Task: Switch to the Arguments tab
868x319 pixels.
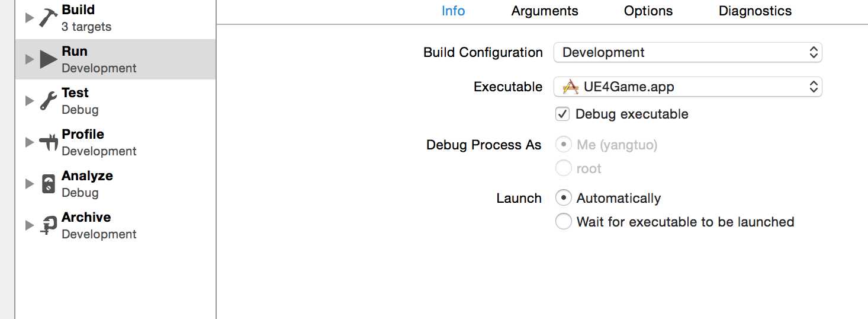Action: [x=545, y=11]
